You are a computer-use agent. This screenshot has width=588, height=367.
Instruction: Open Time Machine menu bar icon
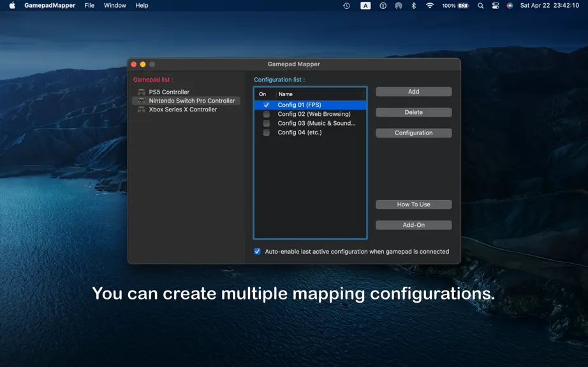(346, 6)
